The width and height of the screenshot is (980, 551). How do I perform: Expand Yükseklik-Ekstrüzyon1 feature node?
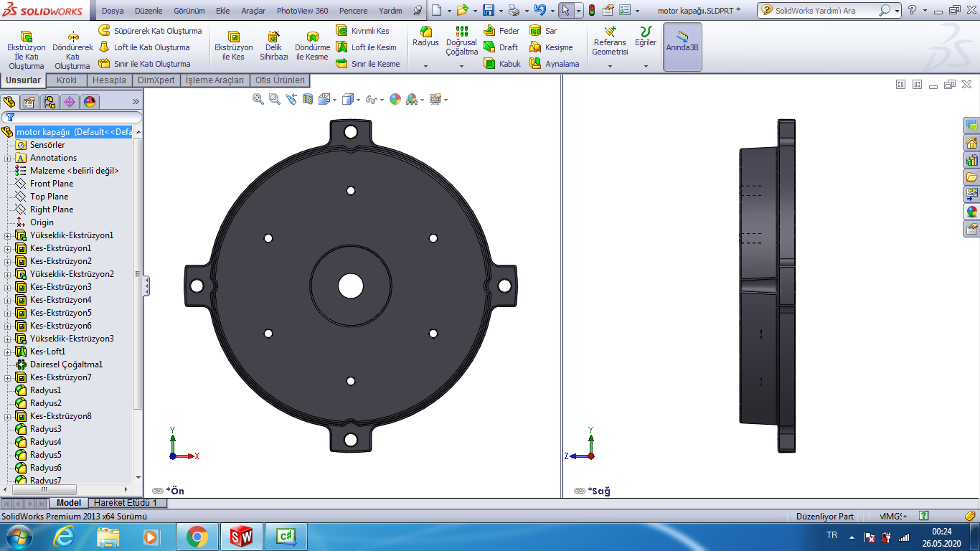click(7, 235)
